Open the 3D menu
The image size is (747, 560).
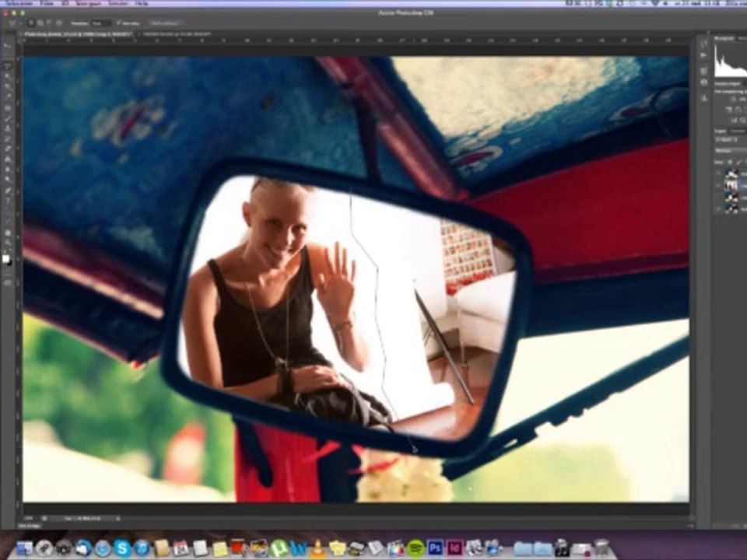65,3
